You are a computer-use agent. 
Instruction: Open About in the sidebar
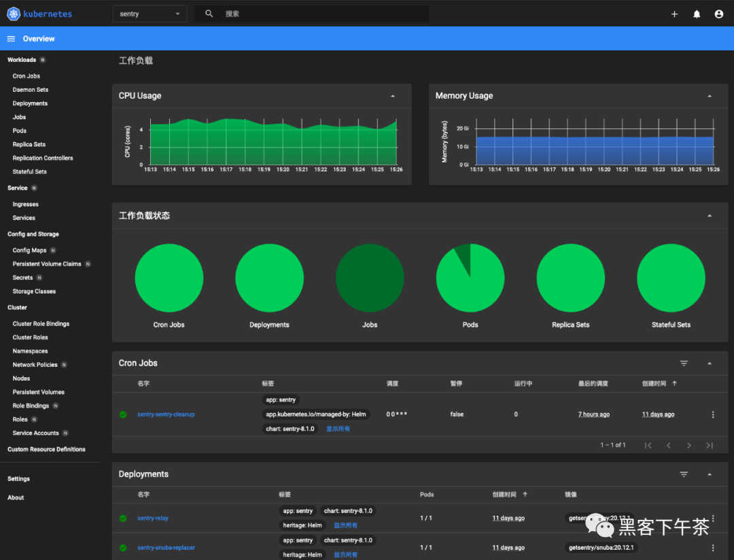coord(16,497)
